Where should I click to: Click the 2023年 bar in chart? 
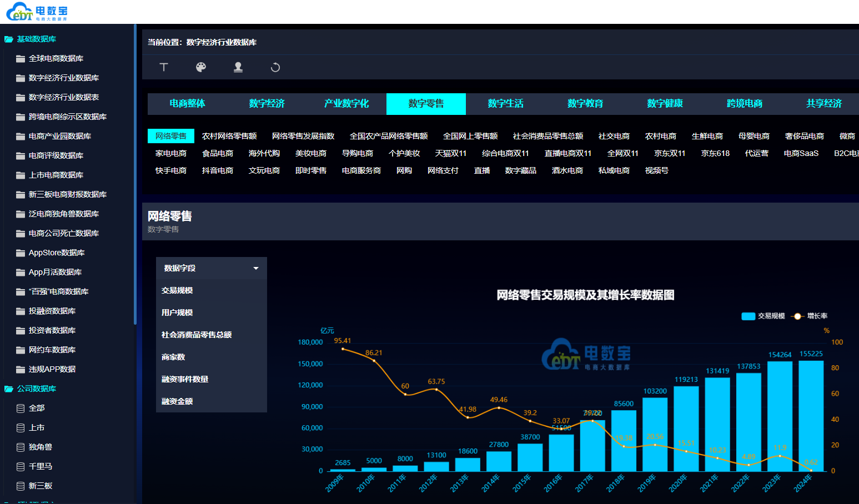pos(779,416)
